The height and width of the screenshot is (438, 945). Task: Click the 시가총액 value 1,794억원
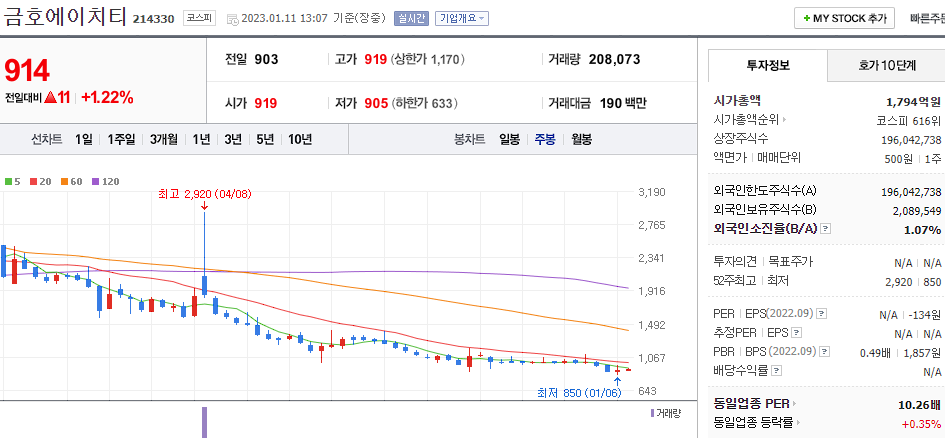[913, 101]
